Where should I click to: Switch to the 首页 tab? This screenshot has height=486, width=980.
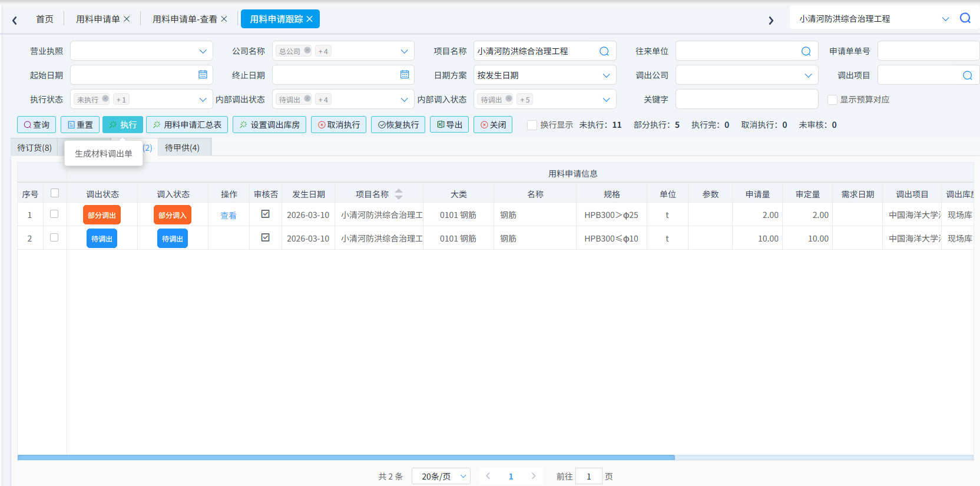45,19
